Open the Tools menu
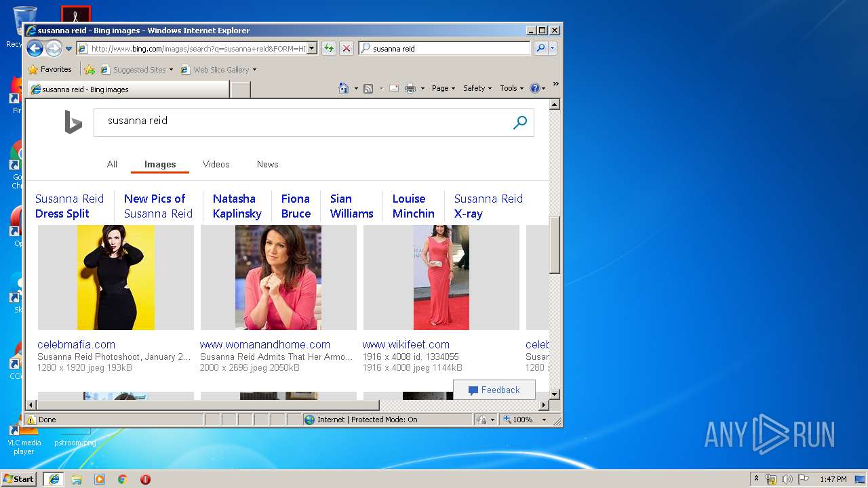The width and height of the screenshot is (868, 488). coord(512,88)
